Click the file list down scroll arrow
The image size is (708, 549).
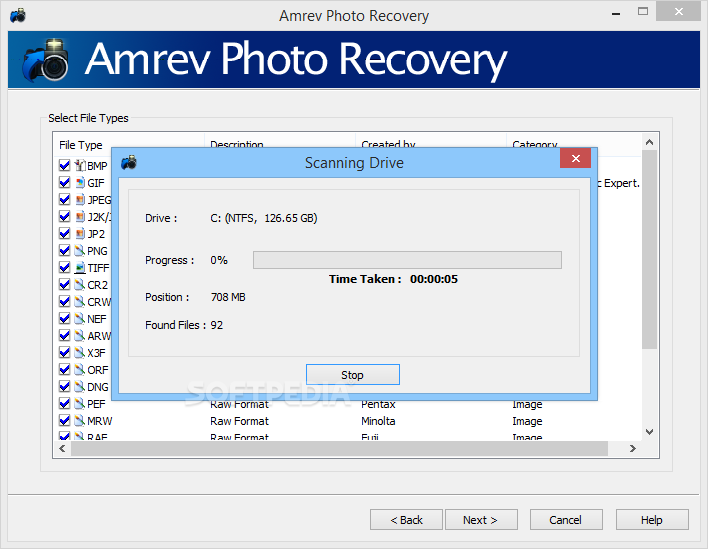[x=649, y=432]
